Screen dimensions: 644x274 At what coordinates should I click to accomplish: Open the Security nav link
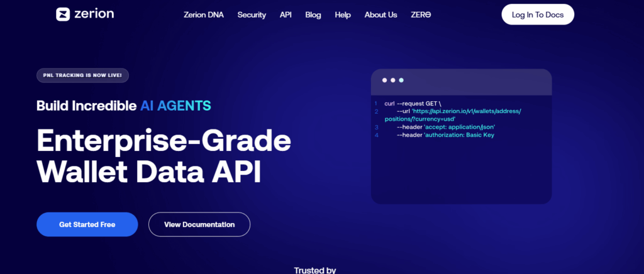pyautogui.click(x=252, y=14)
